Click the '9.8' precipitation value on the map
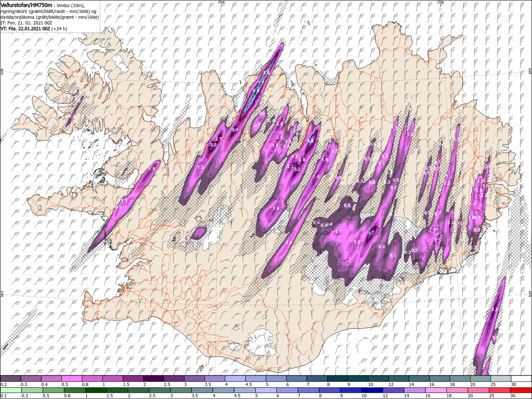 256,91
